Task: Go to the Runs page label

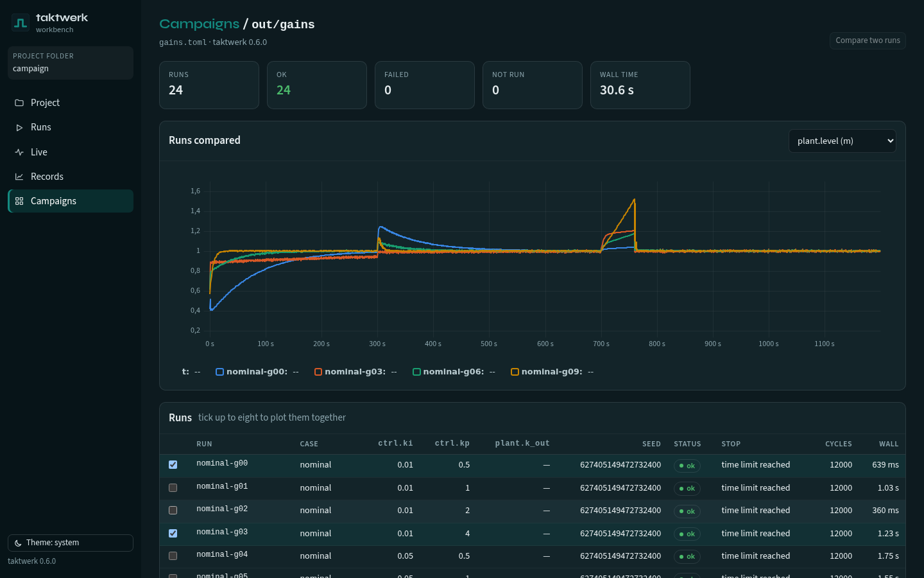Action: pyautogui.click(x=41, y=127)
